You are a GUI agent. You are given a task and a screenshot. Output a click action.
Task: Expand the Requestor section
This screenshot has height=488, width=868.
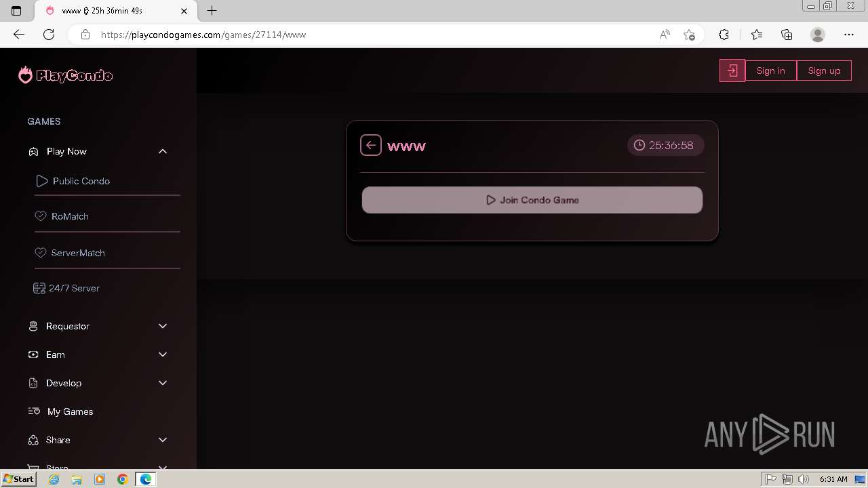(x=163, y=326)
